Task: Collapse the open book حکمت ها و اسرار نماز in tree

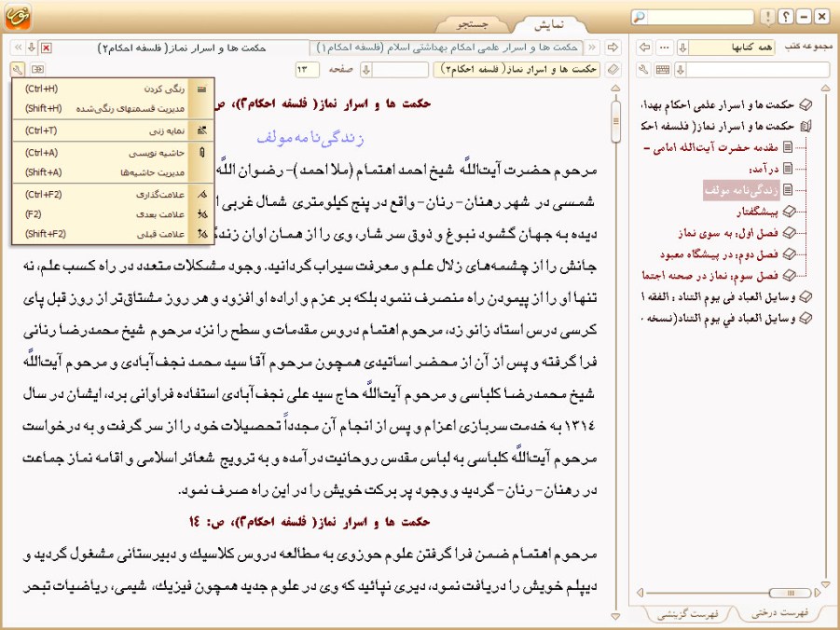Action: 806,127
